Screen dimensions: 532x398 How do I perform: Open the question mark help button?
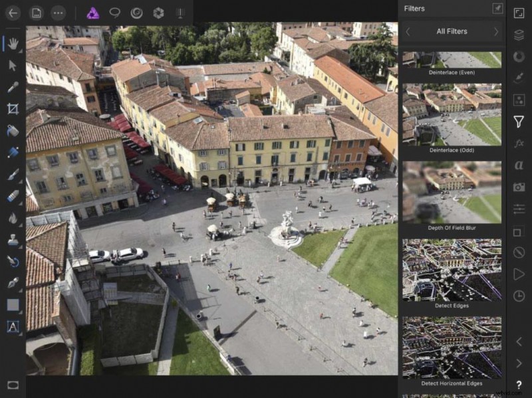[519, 385]
